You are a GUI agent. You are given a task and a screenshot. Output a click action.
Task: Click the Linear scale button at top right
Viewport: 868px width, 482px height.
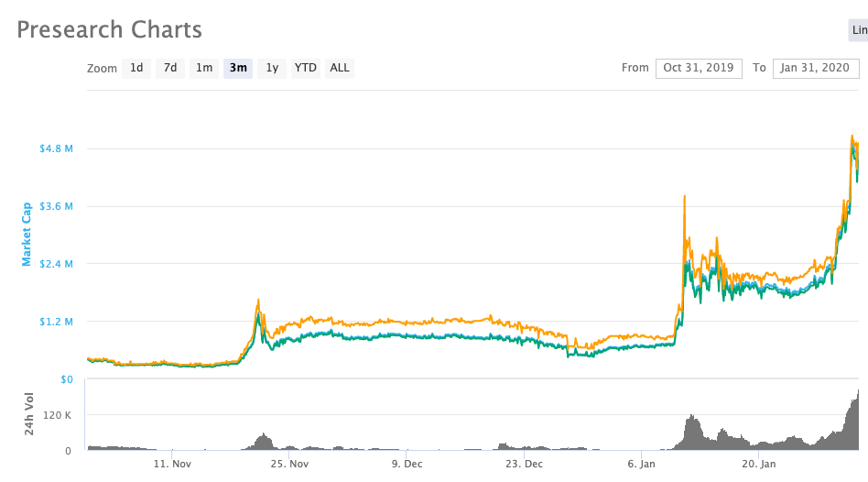click(x=859, y=30)
